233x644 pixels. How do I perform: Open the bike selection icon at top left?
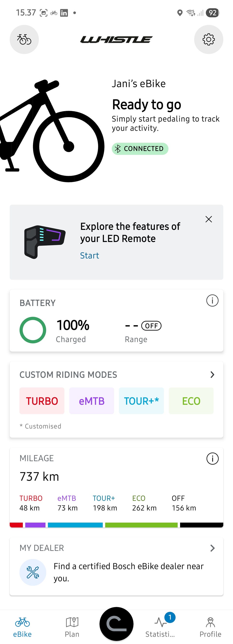(x=24, y=39)
